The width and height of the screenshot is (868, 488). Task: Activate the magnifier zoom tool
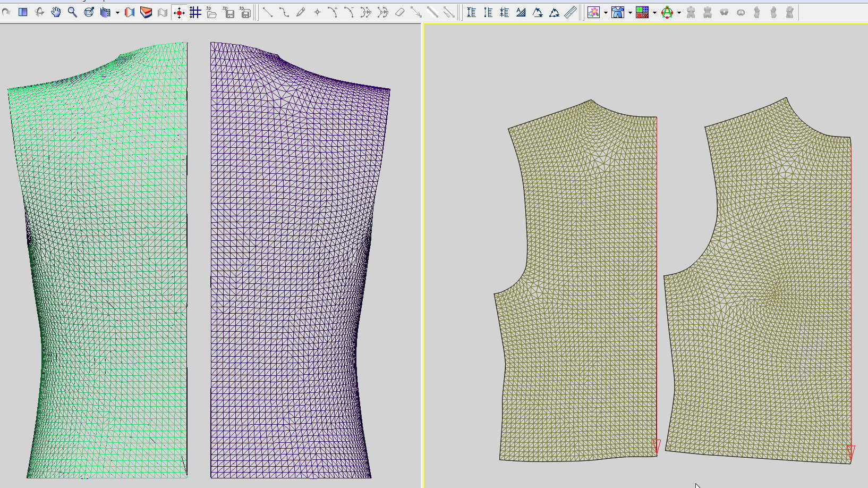point(72,12)
